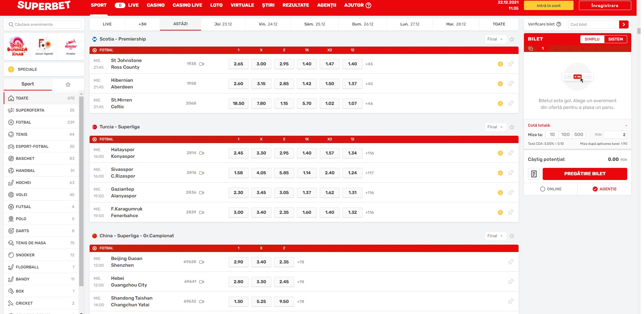Expand +45 more markets for Hibernian vs Aberdeen
This screenshot has width=644, height=314.
pos(369,84)
